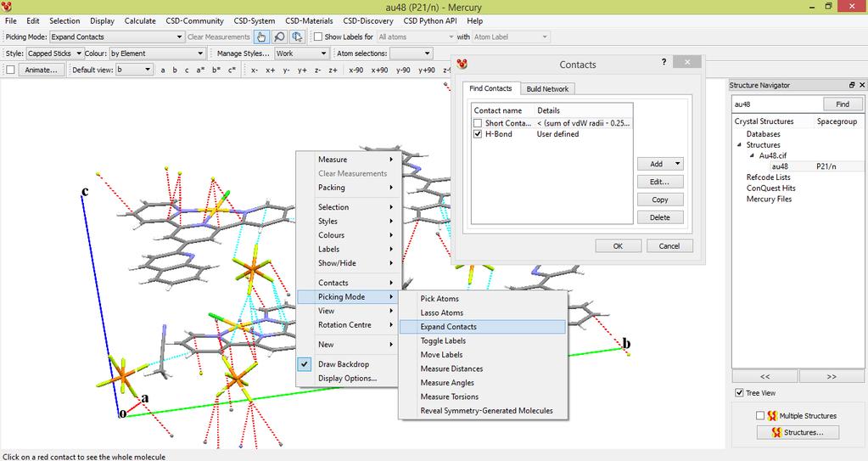Screen dimensions: 868x461
Task: Confirm Contacts dialog with OK
Action: (618, 246)
